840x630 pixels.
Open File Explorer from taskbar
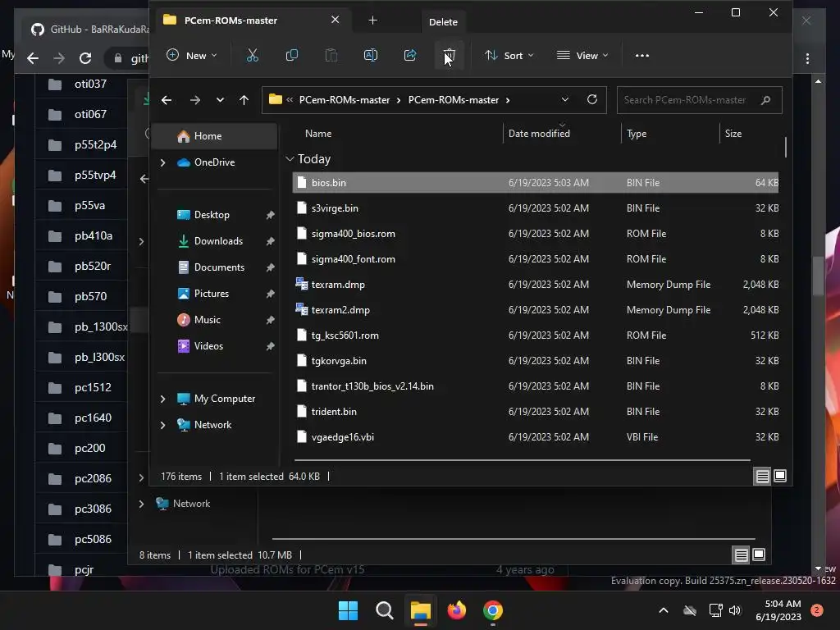tap(421, 610)
